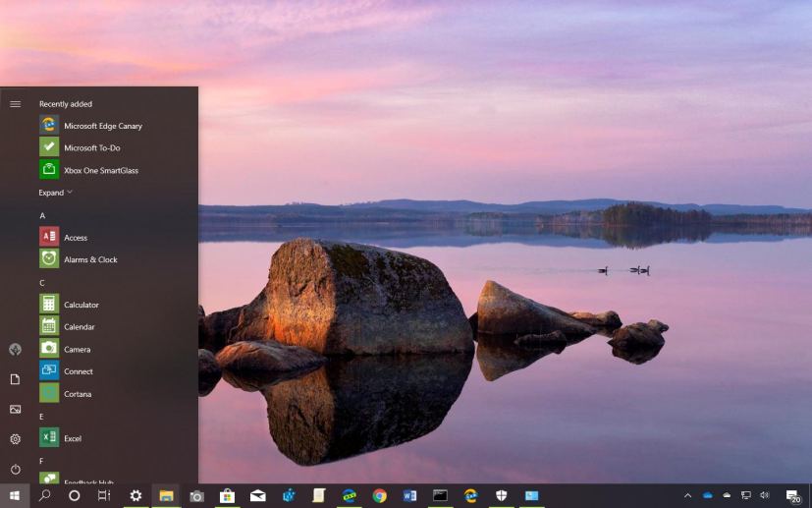This screenshot has width=812, height=508.
Task: Switch to Command Prompt on taskbar
Action: point(440,495)
